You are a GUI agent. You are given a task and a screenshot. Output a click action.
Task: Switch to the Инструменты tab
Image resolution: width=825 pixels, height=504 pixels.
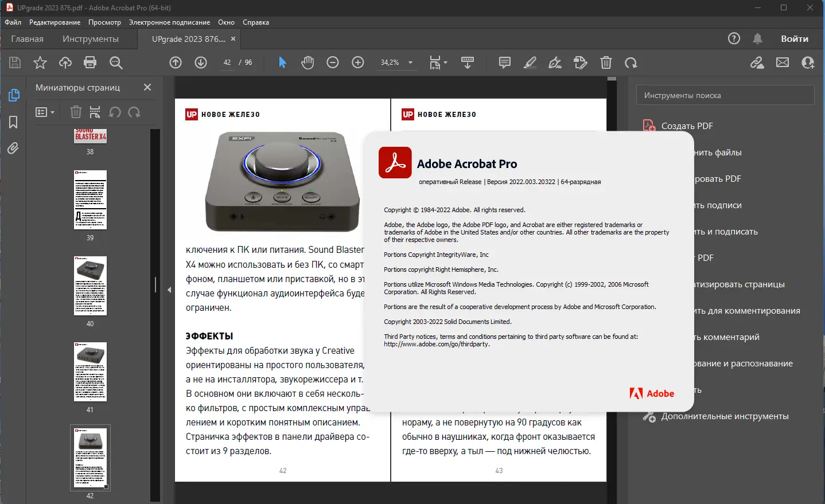tap(91, 39)
